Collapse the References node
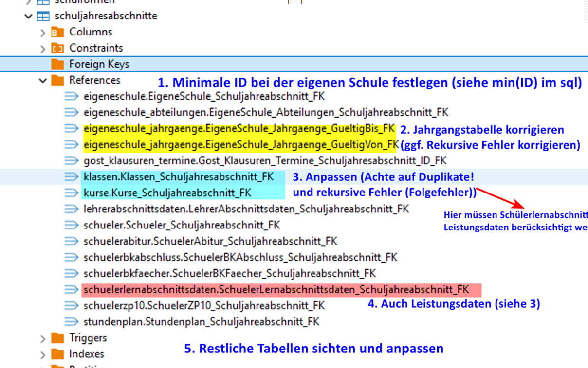588x368 pixels. click(x=43, y=80)
